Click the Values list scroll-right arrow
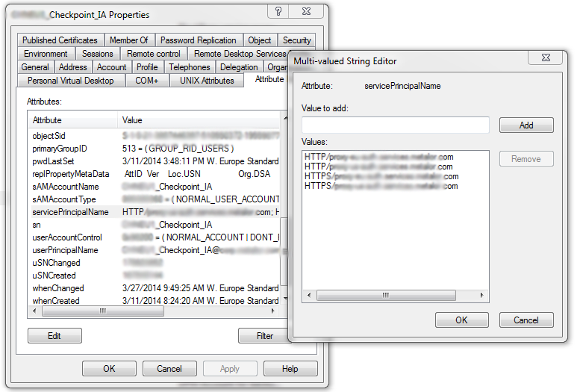This screenshot has height=392, width=577. point(481,295)
